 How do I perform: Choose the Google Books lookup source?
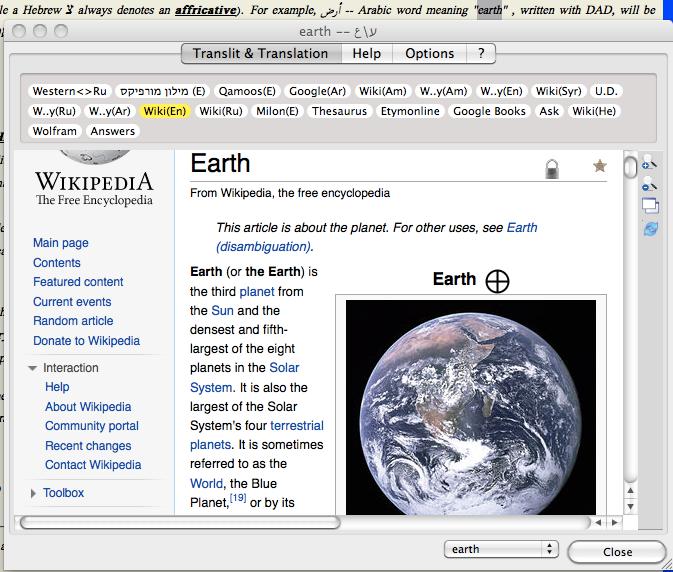489,111
